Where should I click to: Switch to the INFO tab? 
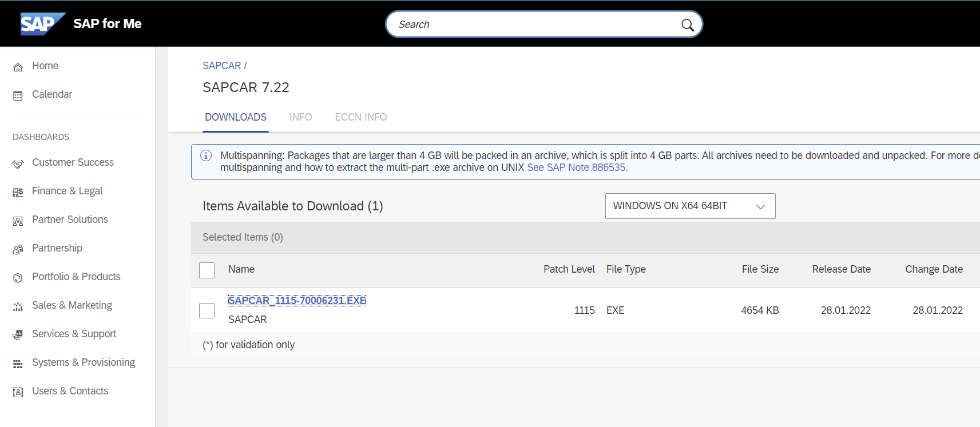pyautogui.click(x=300, y=117)
